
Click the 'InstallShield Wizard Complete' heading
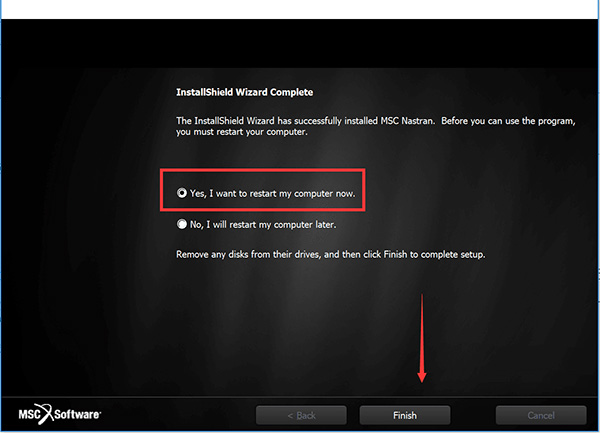[245, 92]
